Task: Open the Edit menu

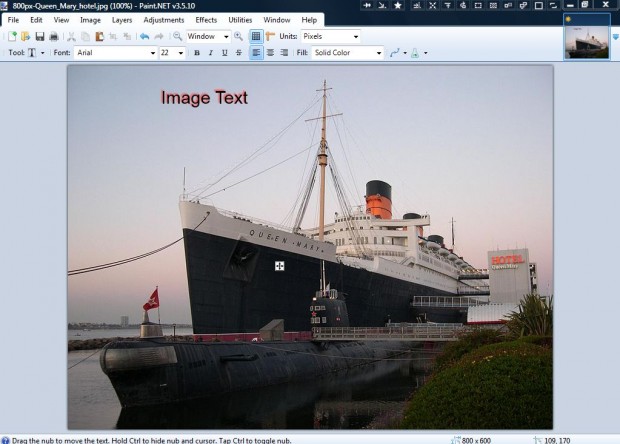Action: coord(36,20)
